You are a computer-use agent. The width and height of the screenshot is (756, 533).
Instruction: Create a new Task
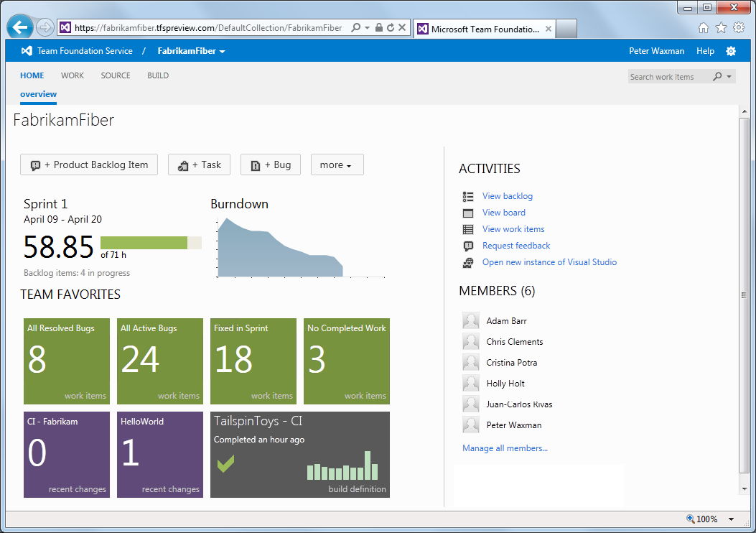pyautogui.click(x=199, y=164)
